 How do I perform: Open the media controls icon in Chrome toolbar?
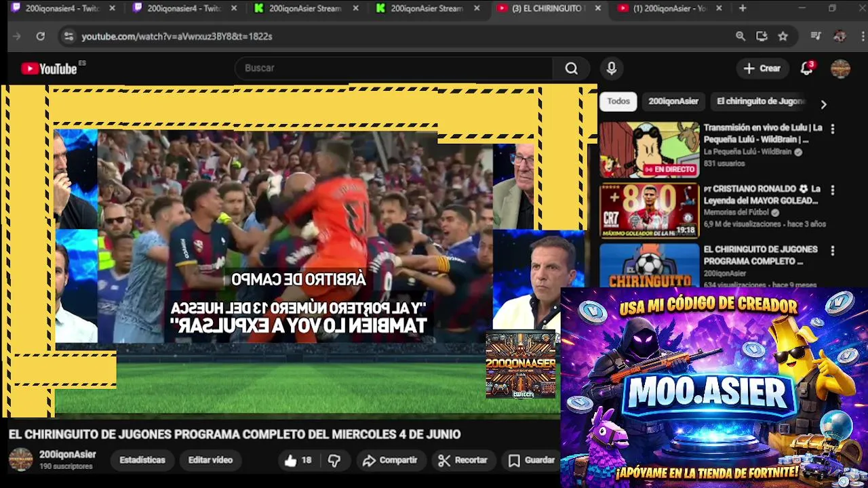coord(816,37)
